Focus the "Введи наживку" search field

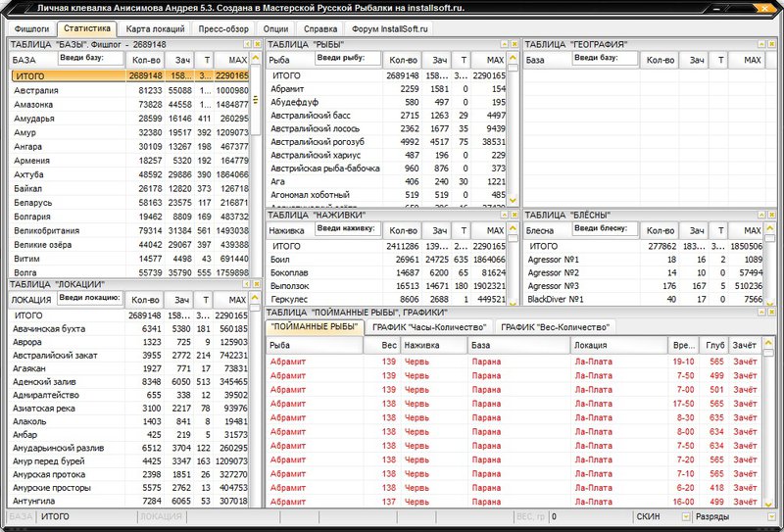[x=348, y=228]
